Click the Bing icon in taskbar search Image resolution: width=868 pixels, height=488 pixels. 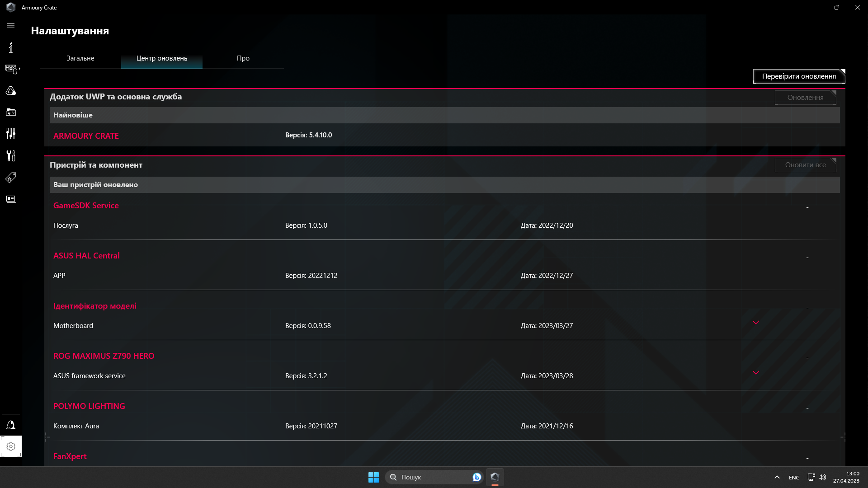[x=476, y=477]
